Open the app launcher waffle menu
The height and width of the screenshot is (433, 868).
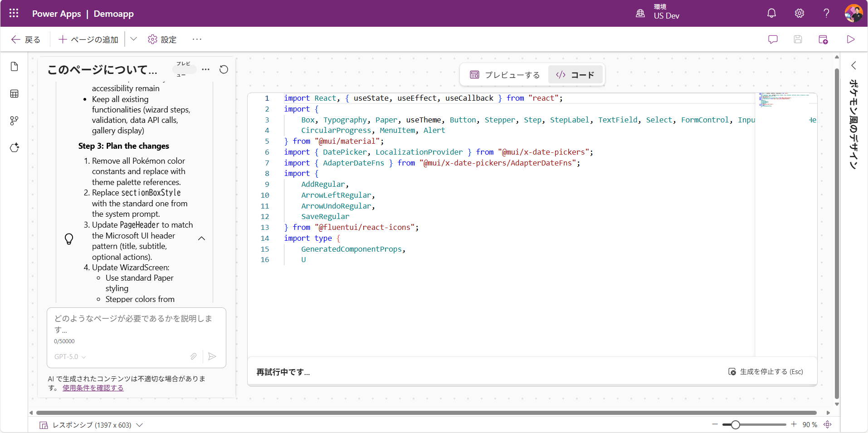click(14, 13)
